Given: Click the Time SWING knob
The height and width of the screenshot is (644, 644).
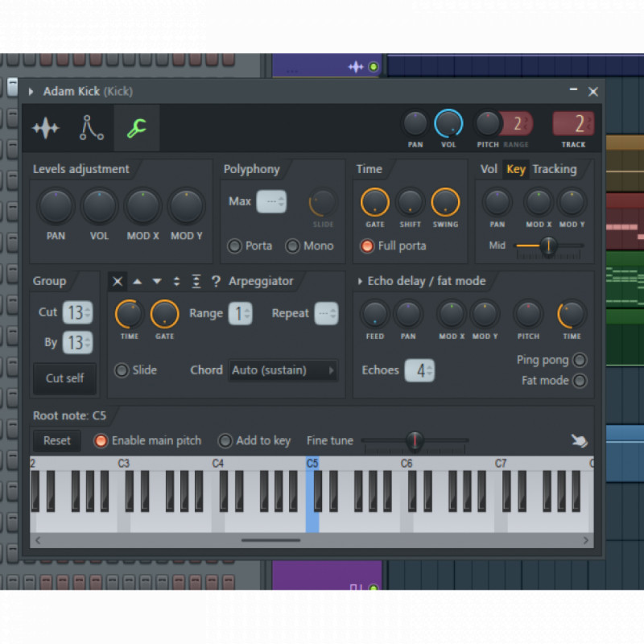Looking at the screenshot, I should [x=445, y=202].
